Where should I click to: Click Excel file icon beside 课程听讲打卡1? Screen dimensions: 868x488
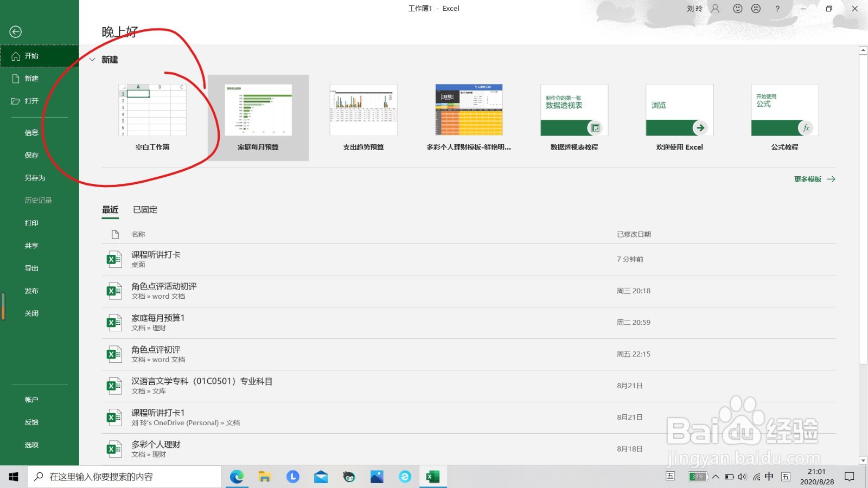[x=114, y=418]
